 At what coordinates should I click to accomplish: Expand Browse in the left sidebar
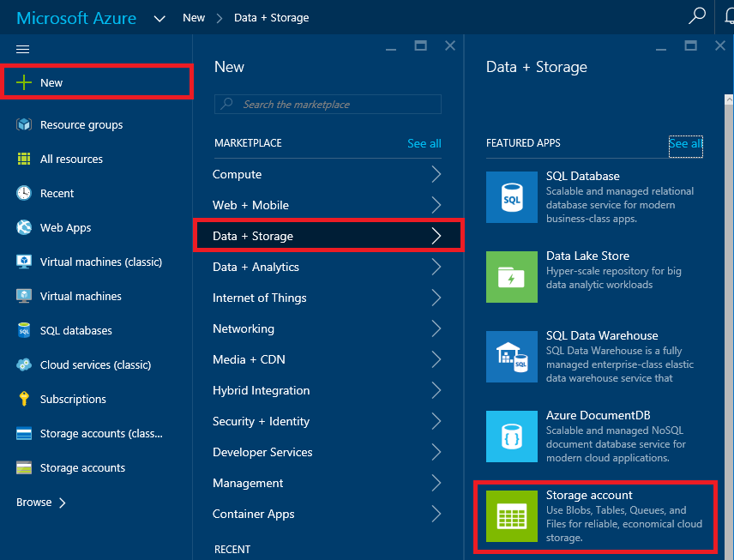click(x=41, y=503)
